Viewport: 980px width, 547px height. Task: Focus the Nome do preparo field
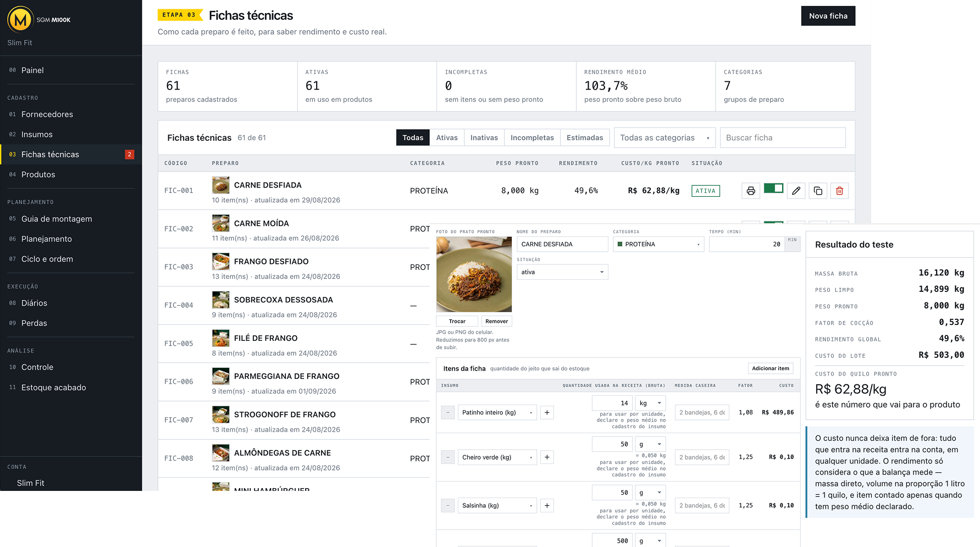coord(562,244)
